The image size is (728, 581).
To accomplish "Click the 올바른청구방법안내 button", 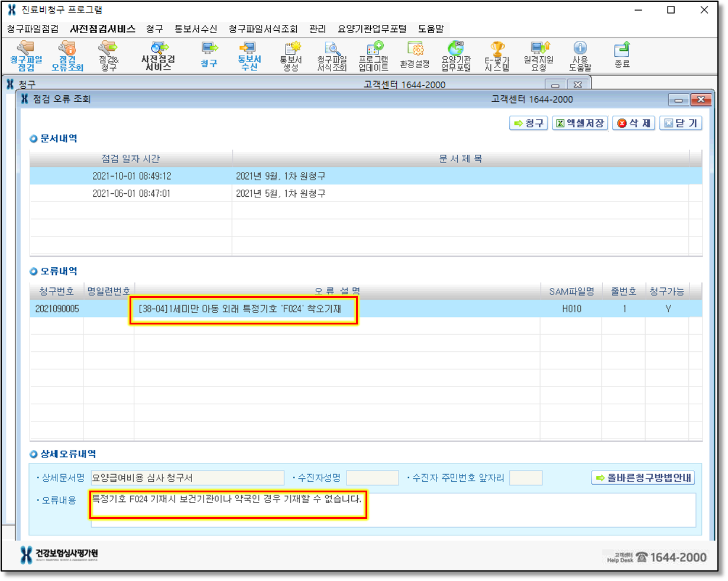I will [643, 478].
